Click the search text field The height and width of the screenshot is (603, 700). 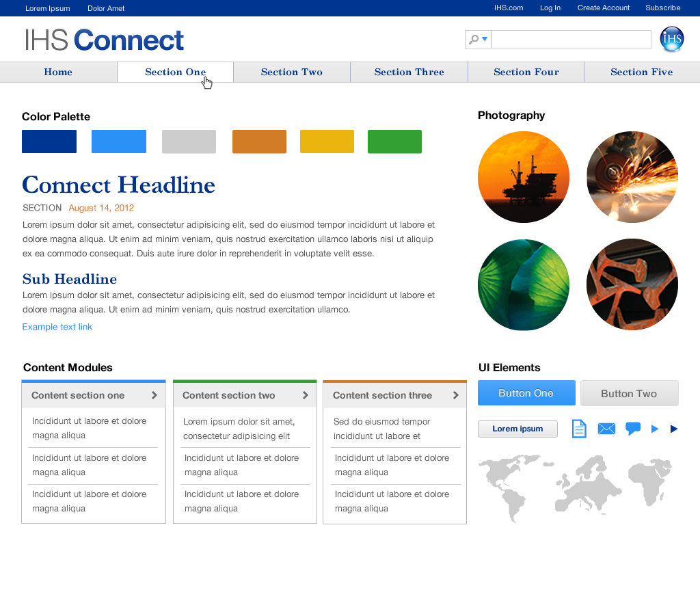[571, 40]
